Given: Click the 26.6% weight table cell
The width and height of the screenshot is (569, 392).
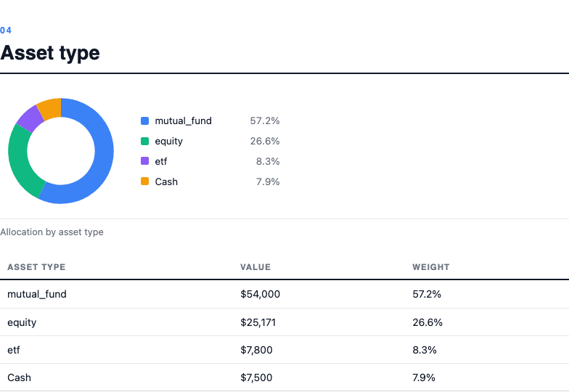Looking at the screenshot, I should pyautogui.click(x=427, y=322).
